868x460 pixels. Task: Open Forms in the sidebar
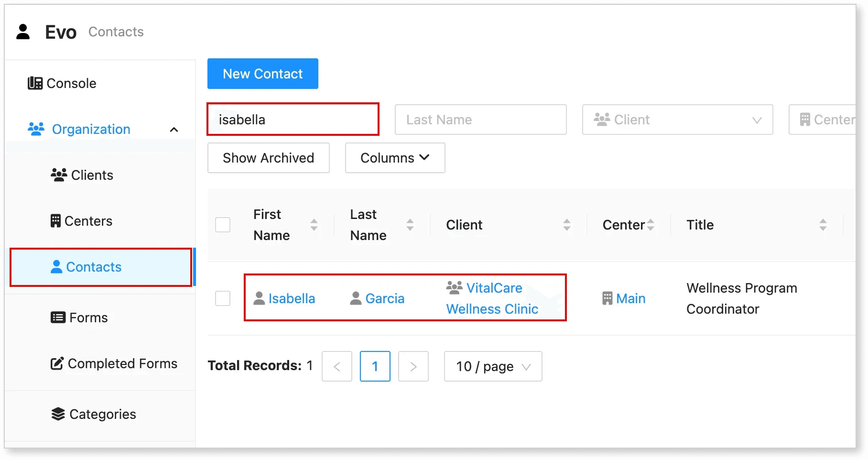[79, 318]
